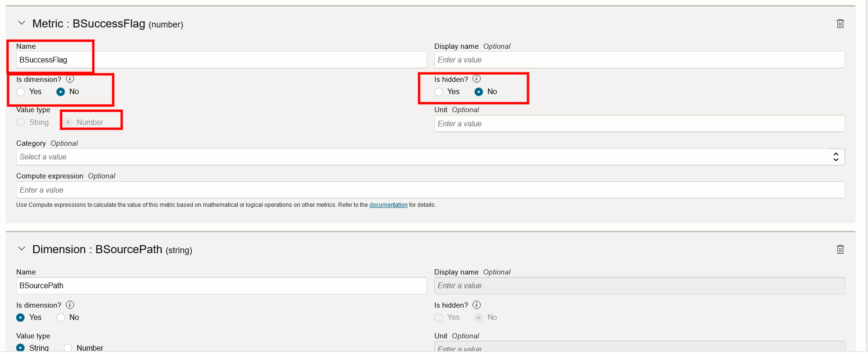This screenshot has width=868, height=354.
Task: Collapse the Dimension BSourcePath section
Action: (x=21, y=249)
